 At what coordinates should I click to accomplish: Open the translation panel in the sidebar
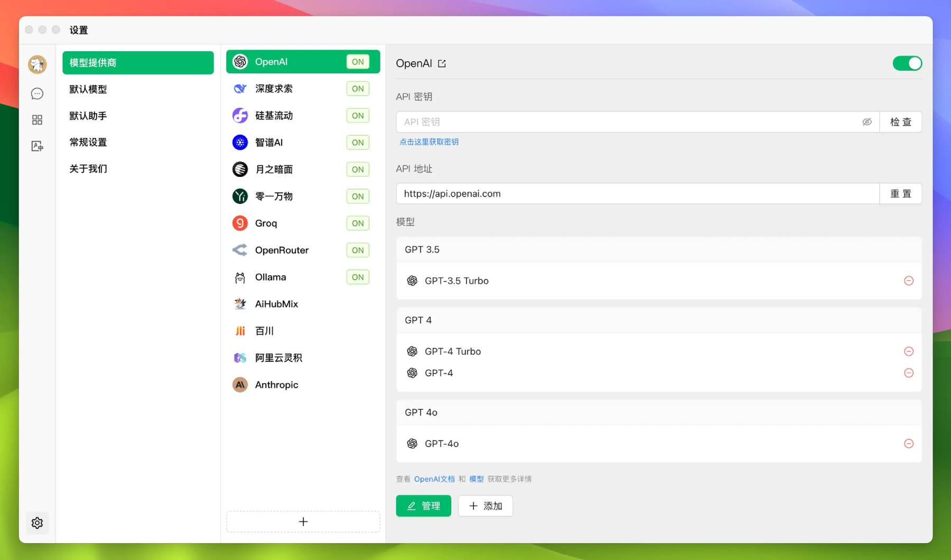click(37, 146)
